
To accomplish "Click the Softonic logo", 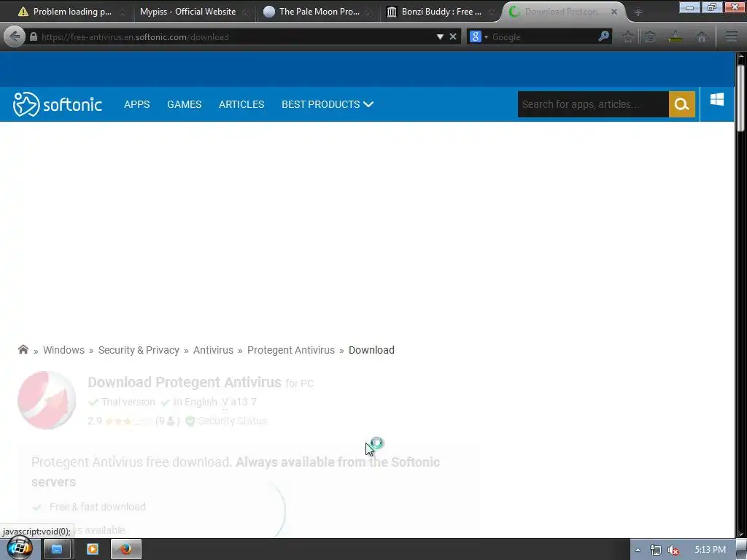I will pyautogui.click(x=58, y=104).
